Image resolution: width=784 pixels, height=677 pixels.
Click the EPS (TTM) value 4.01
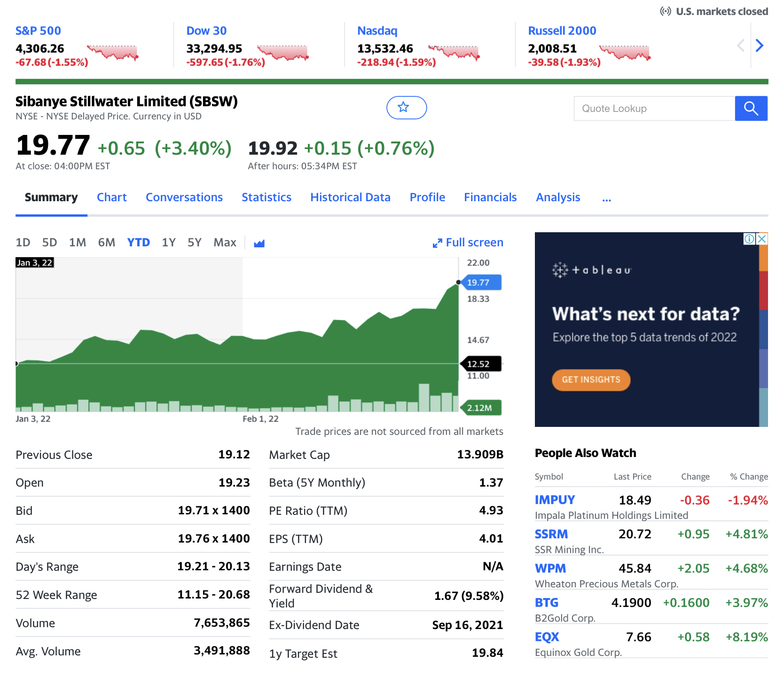click(x=491, y=538)
